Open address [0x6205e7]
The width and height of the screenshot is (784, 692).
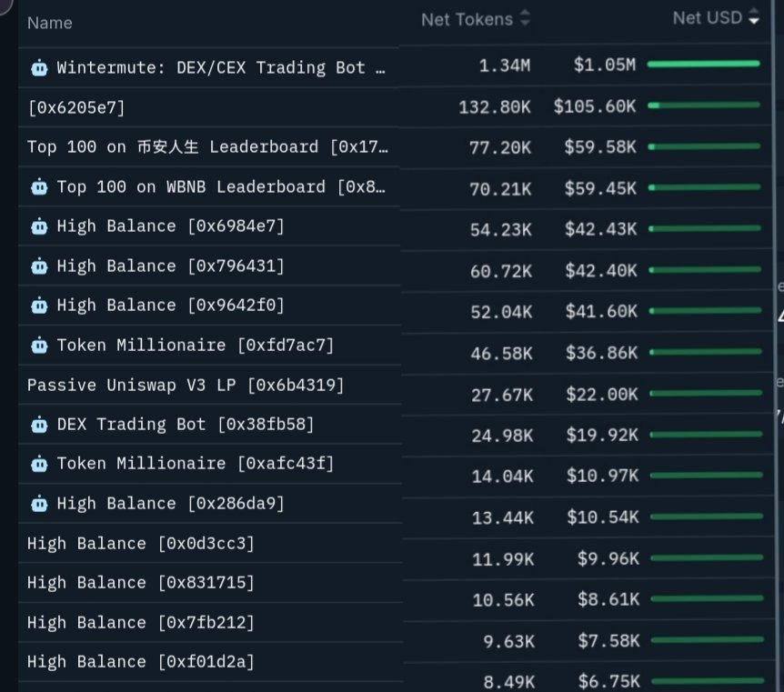76,107
